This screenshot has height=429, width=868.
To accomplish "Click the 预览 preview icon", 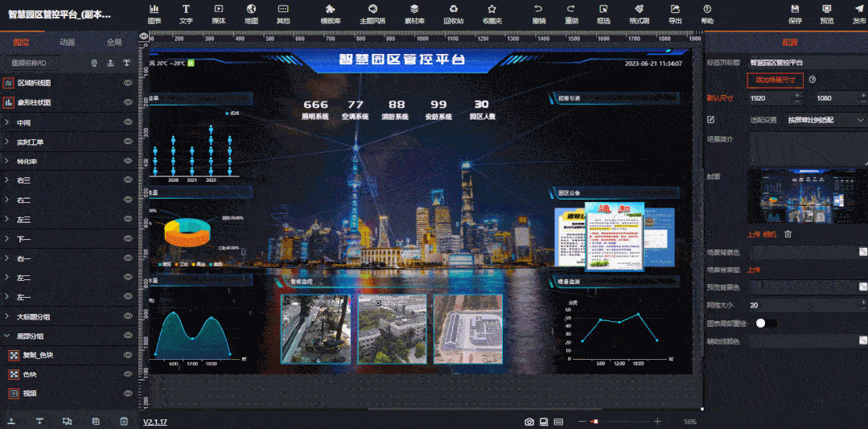I will tap(826, 10).
